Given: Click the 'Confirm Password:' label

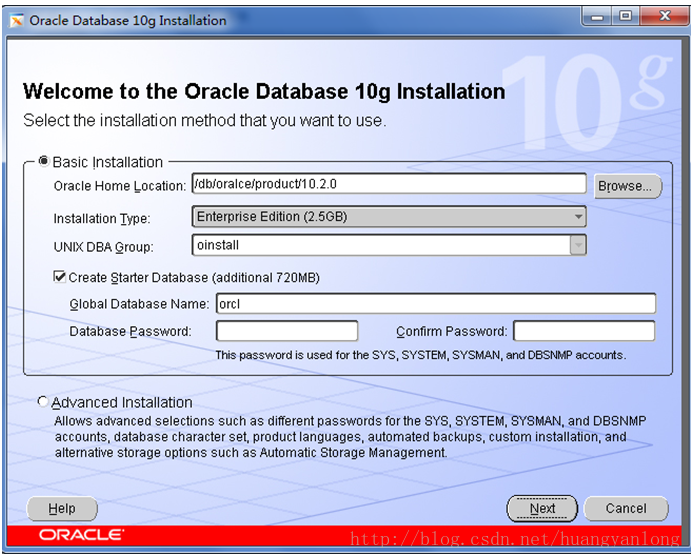Looking at the screenshot, I should pyautogui.click(x=452, y=331).
